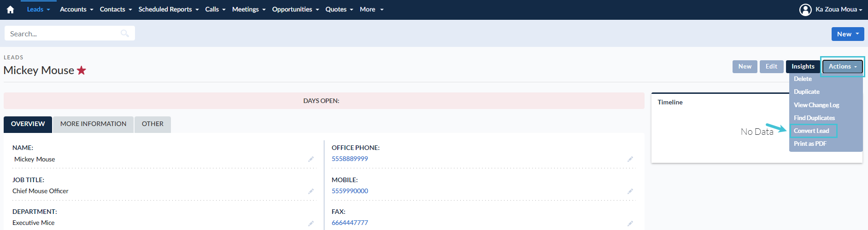Edit Job Title using pencil icon
Screen dimensions: 868x230
pyautogui.click(x=311, y=191)
